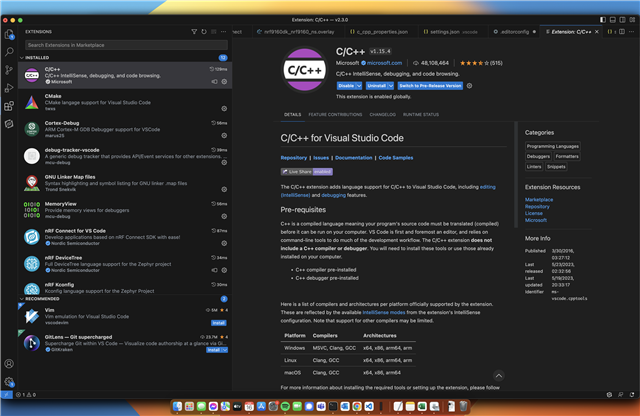The width and height of the screenshot is (640, 416).
Task: Open the gear for CMake extension
Action: click(224, 109)
